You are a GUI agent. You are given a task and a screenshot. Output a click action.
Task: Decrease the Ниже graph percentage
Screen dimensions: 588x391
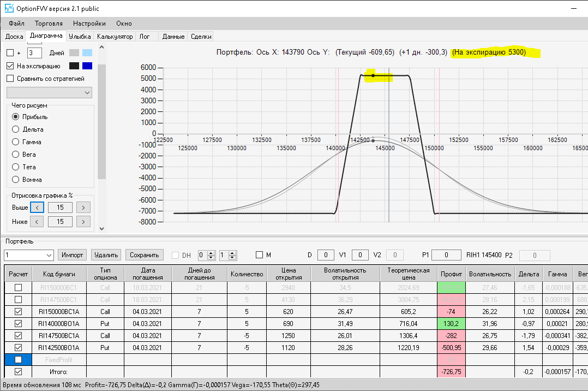pyautogui.click(x=37, y=222)
